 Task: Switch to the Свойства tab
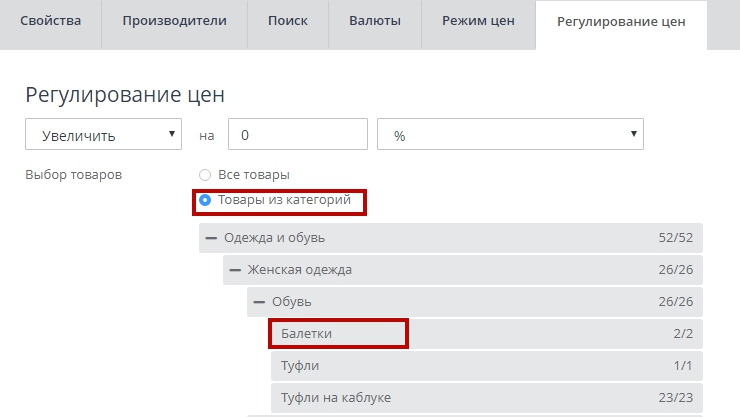(50, 22)
